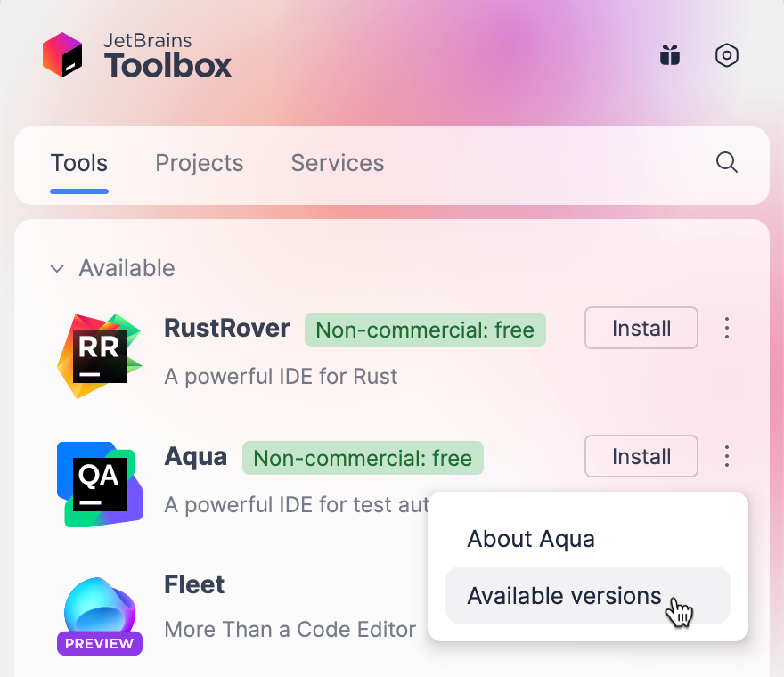784x677 pixels.
Task: Click the Fleet product name
Action: pyautogui.click(x=194, y=584)
